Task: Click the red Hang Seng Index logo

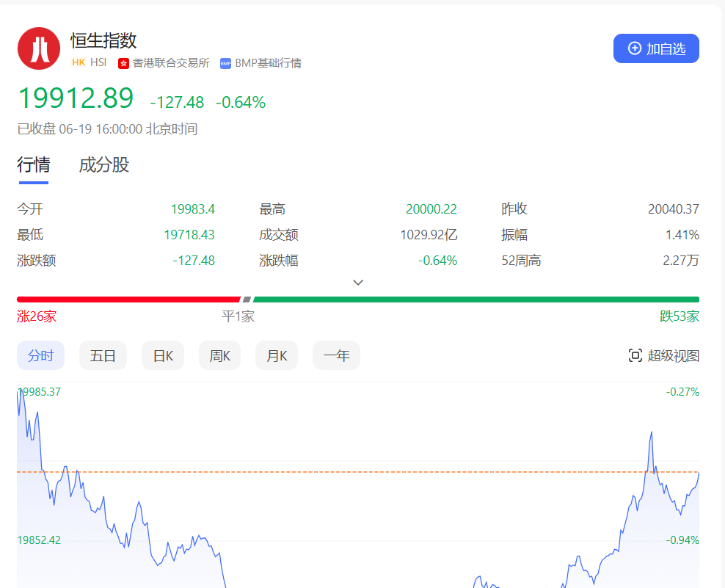Action: [x=39, y=48]
